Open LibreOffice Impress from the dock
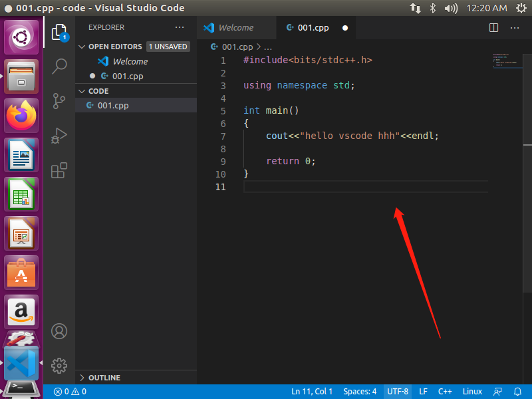This screenshot has height=399, width=532. pyautogui.click(x=21, y=234)
